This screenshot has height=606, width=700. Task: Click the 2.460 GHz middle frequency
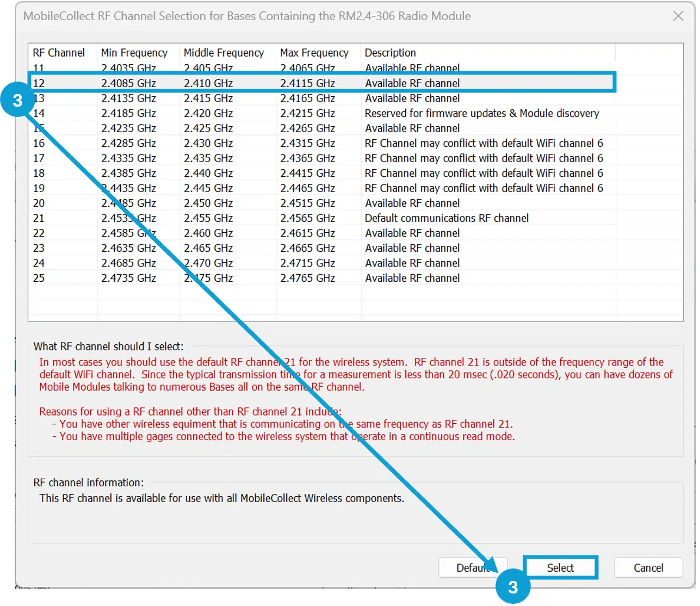pos(208,233)
